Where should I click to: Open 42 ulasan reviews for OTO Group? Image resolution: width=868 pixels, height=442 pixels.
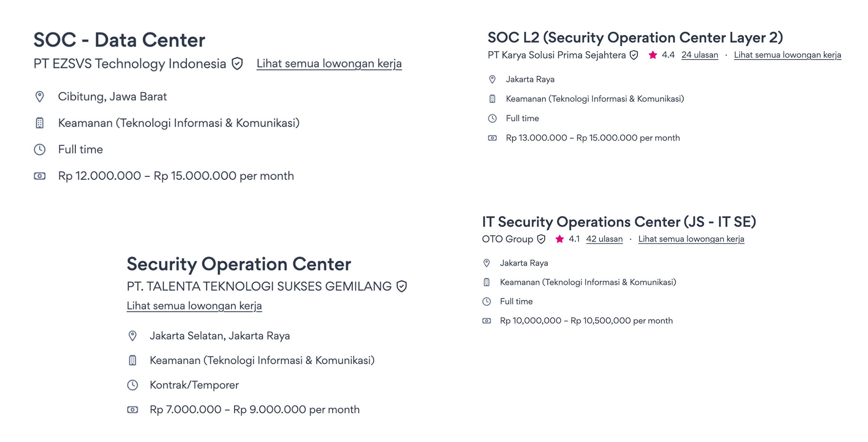coord(604,239)
